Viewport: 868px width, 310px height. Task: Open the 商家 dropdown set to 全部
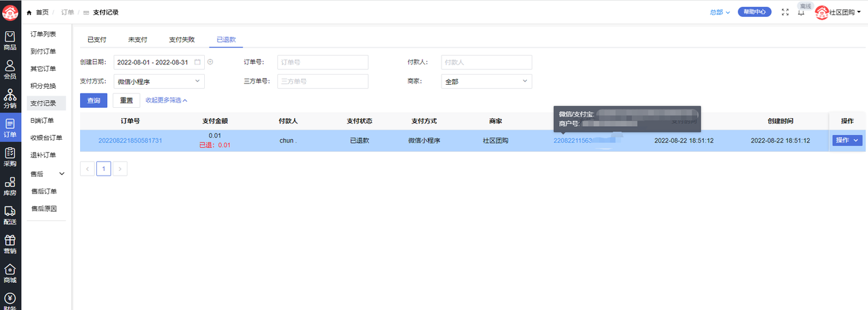pos(486,81)
